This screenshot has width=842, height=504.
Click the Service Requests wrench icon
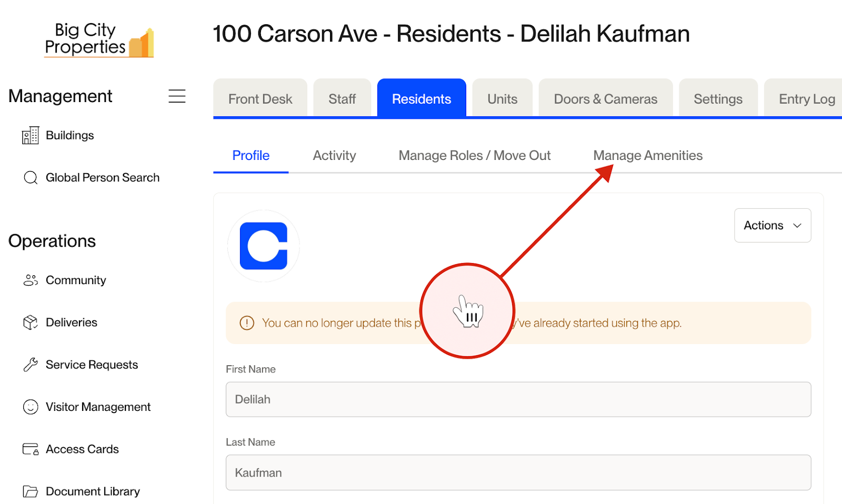pos(31,365)
